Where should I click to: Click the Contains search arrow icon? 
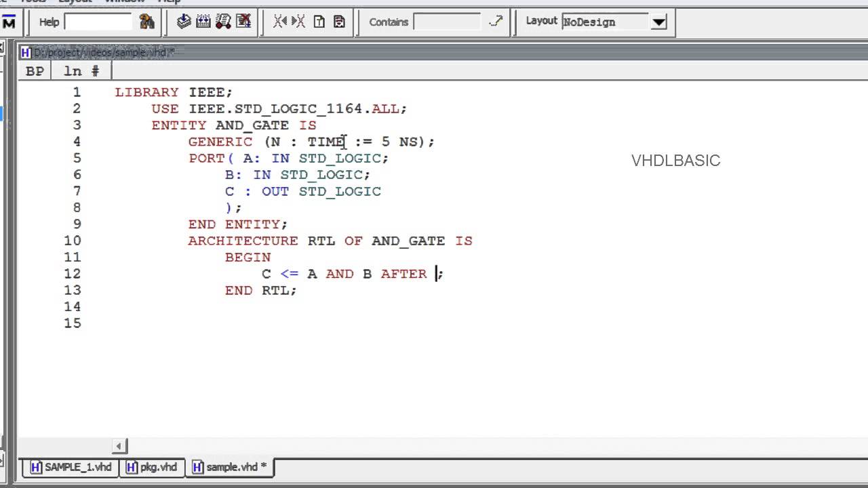click(x=496, y=22)
